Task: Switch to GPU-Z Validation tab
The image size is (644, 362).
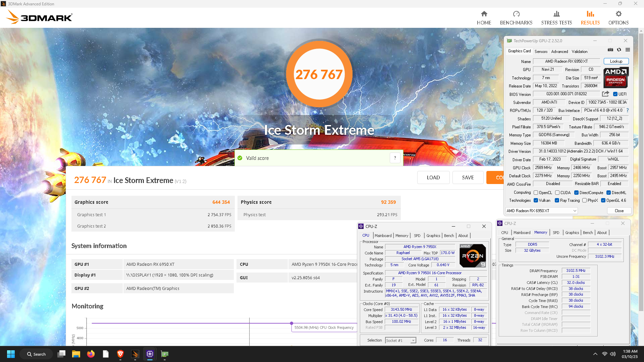Action: coord(579,51)
